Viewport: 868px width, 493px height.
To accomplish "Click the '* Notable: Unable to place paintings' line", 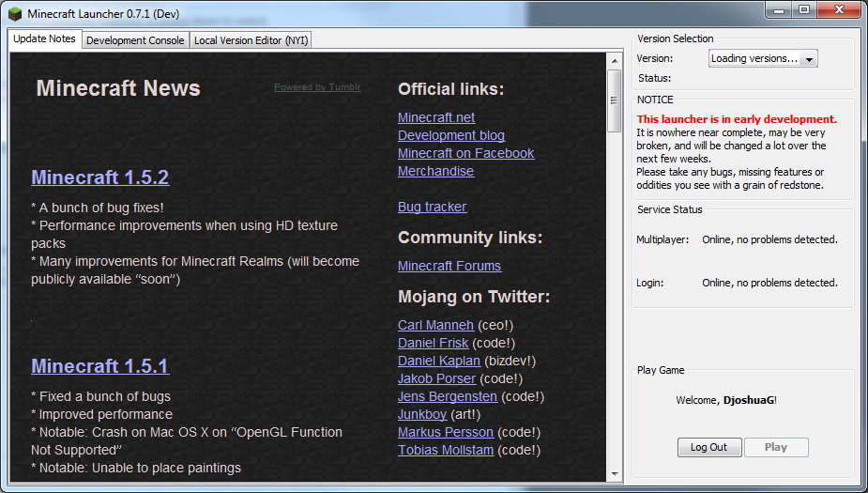I will 136,468.
